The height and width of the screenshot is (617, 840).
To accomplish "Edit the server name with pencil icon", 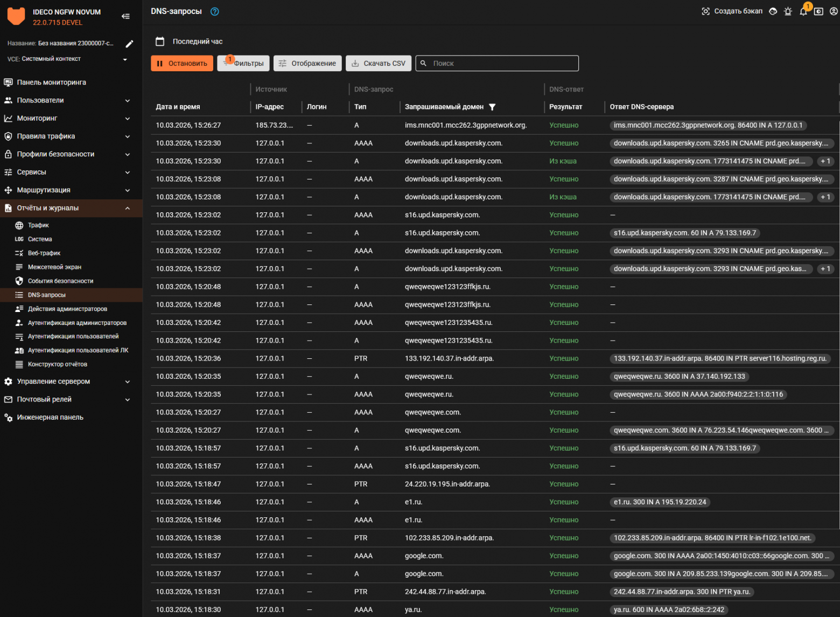I will pyautogui.click(x=129, y=44).
